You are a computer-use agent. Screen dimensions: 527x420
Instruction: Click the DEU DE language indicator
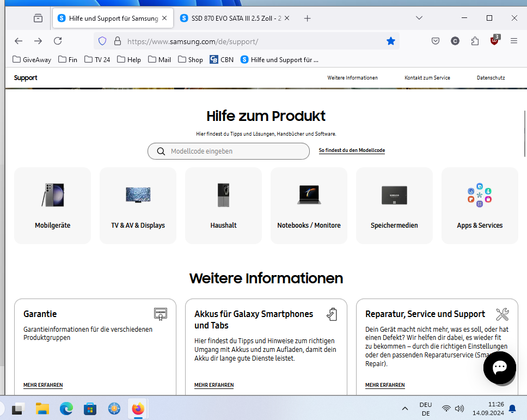[x=426, y=409]
